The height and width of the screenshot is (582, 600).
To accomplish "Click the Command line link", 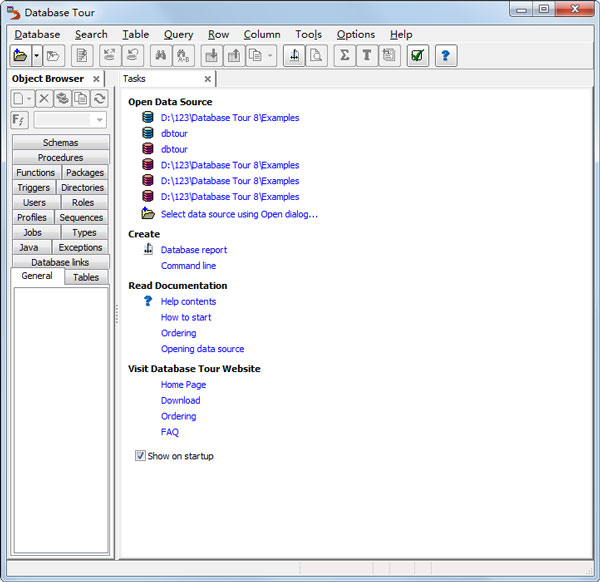I will (x=188, y=266).
